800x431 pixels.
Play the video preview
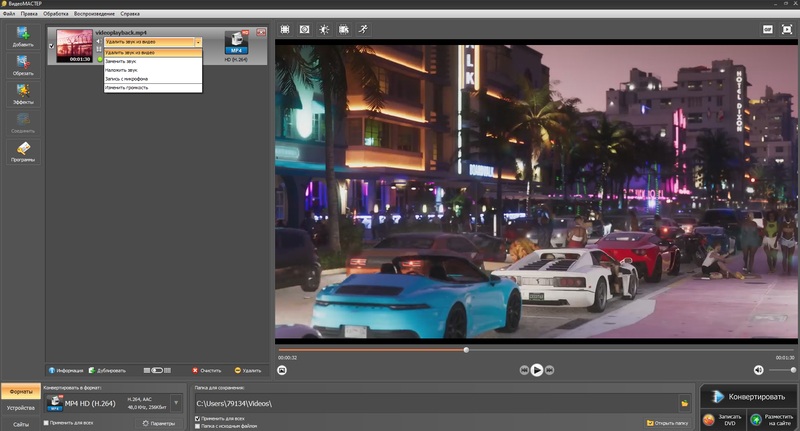[x=537, y=370]
